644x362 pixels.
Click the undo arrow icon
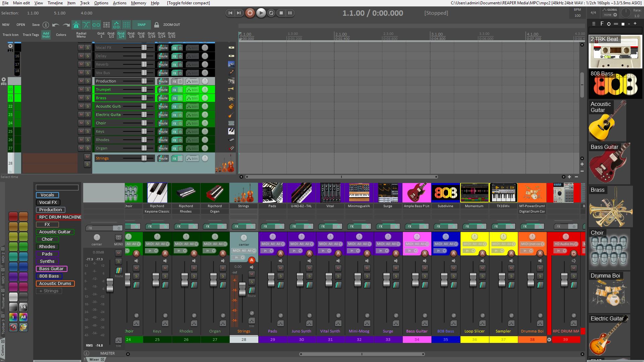coord(56,25)
